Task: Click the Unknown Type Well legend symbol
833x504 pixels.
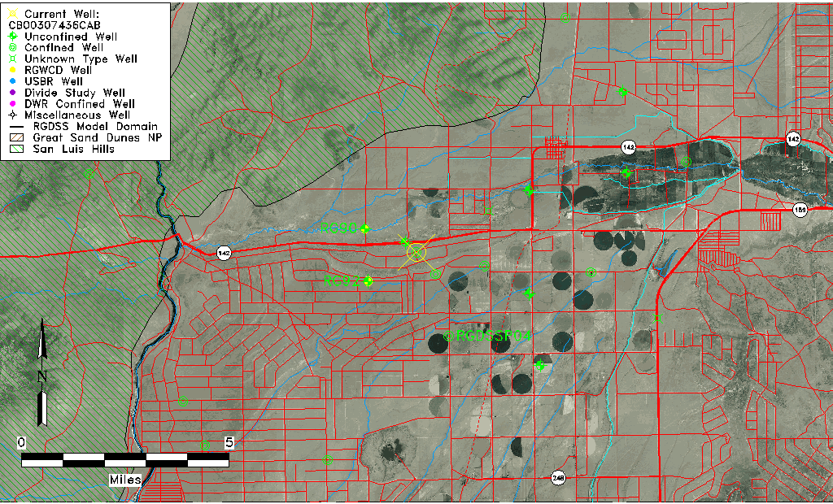Action: 11,59
